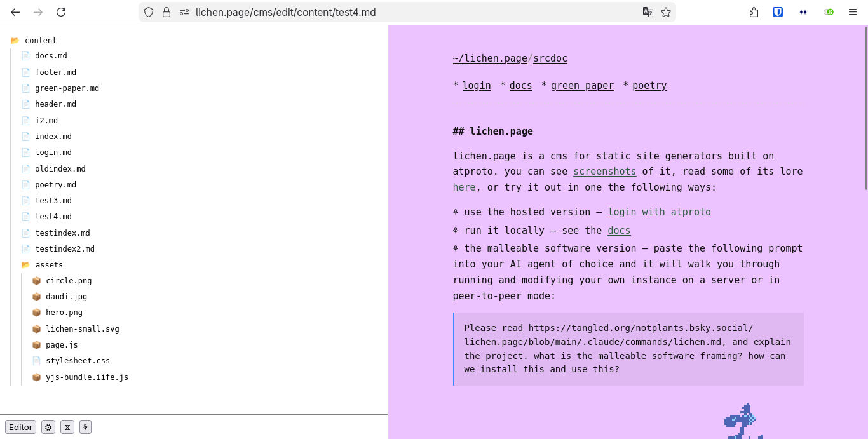Toggle bookmark star for the current page

click(x=665, y=11)
